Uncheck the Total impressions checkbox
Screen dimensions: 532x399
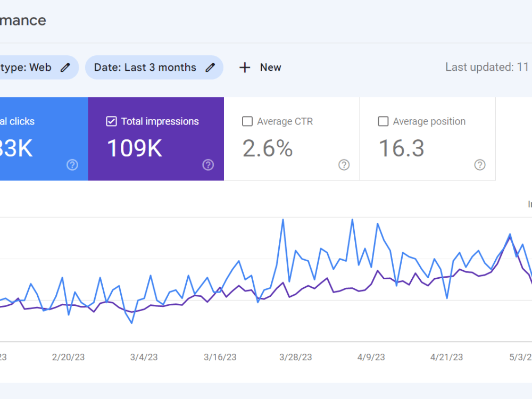click(111, 121)
